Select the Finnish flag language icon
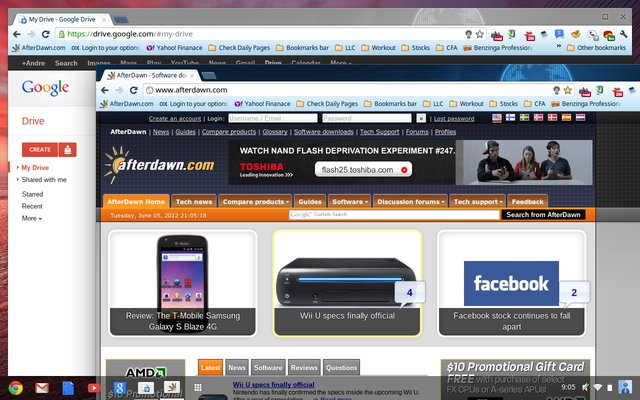Viewport: 640px width, 400px height. pyautogui.click(x=511, y=118)
